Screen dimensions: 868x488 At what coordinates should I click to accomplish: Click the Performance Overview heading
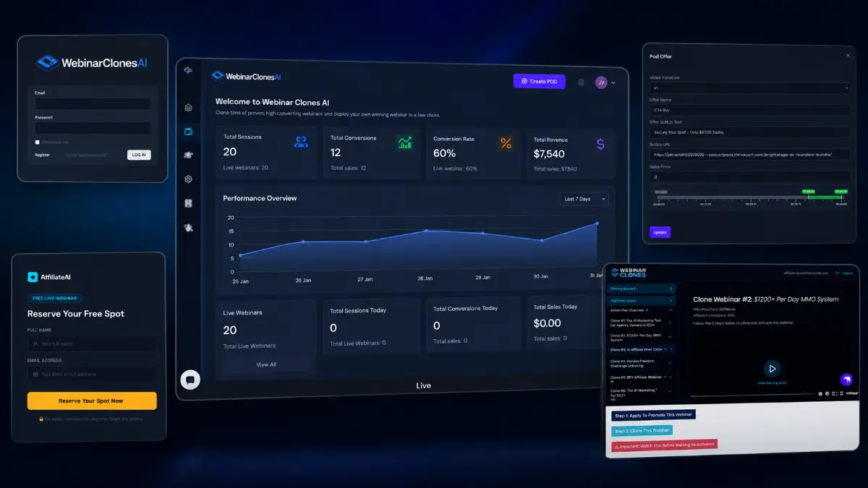[x=260, y=198]
